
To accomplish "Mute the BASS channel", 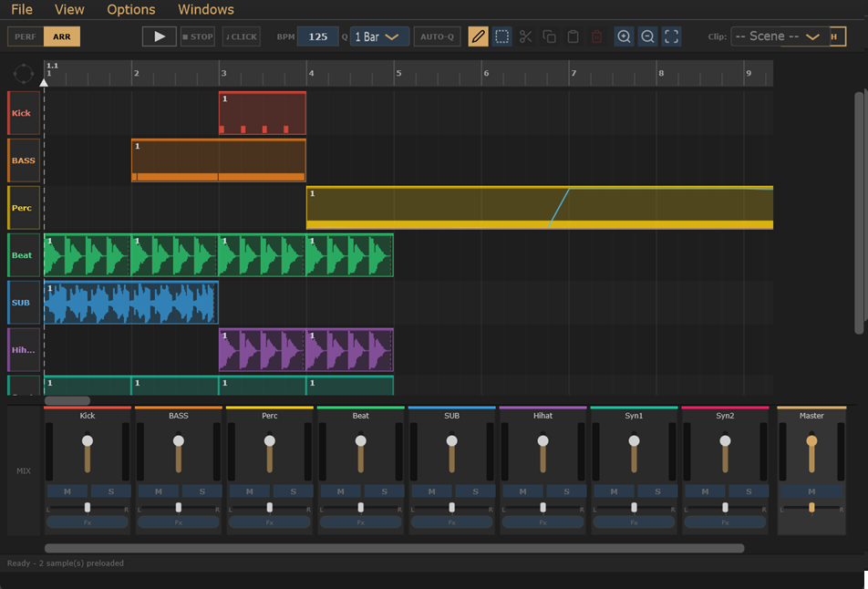I will 159,491.
